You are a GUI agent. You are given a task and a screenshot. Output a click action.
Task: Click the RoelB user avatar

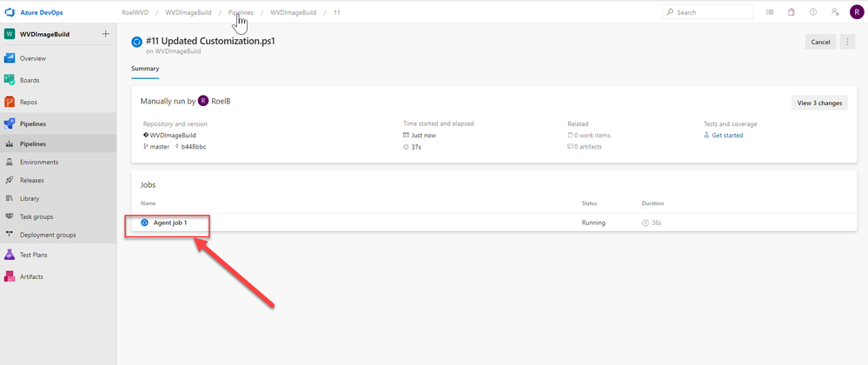point(203,102)
